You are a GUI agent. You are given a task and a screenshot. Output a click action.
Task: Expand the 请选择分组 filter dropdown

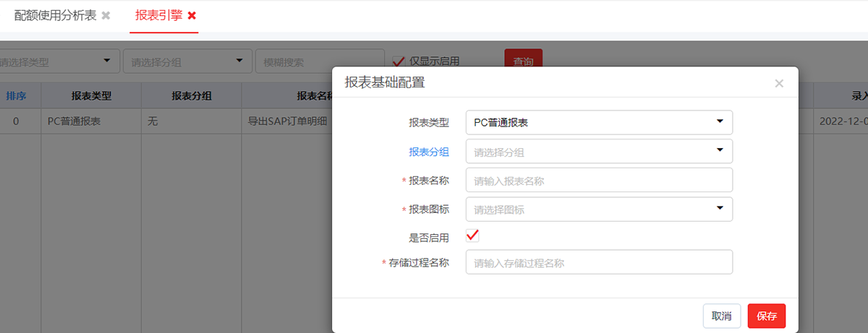click(x=187, y=61)
